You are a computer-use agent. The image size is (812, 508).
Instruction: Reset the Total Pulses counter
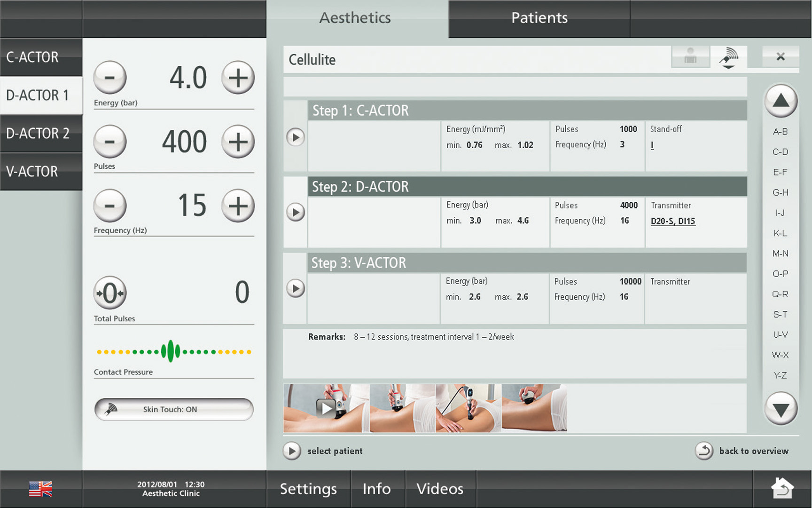(110, 293)
